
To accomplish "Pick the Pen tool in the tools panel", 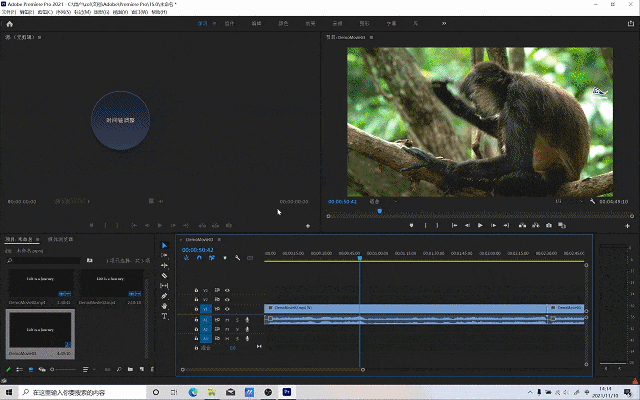I will (165, 296).
